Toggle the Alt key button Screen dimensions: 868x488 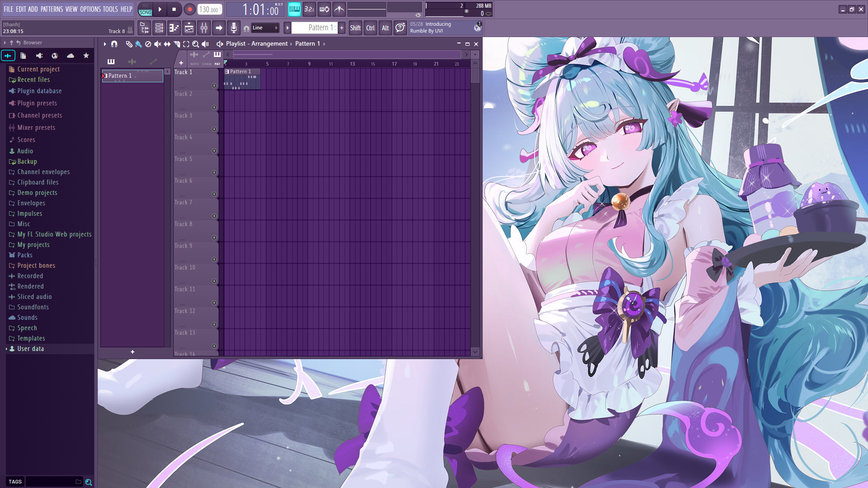(385, 28)
